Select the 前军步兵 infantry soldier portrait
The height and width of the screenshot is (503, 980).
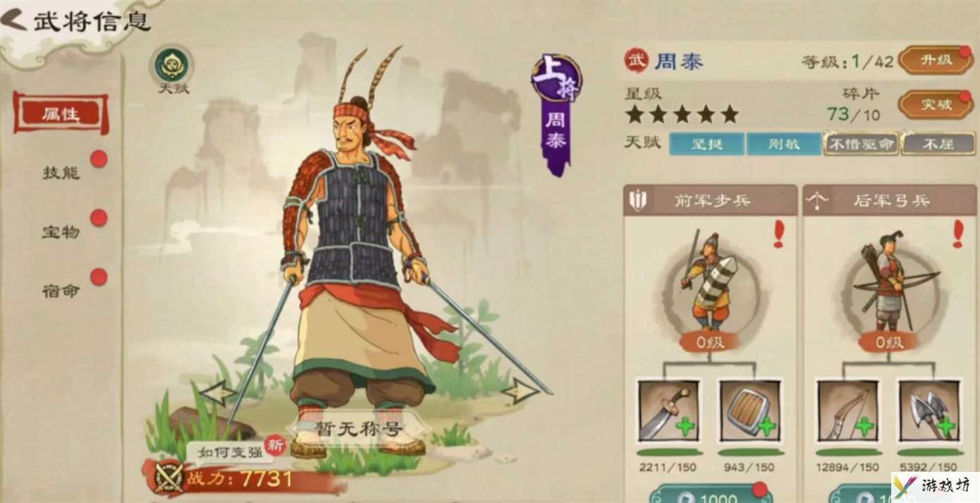tap(710, 285)
